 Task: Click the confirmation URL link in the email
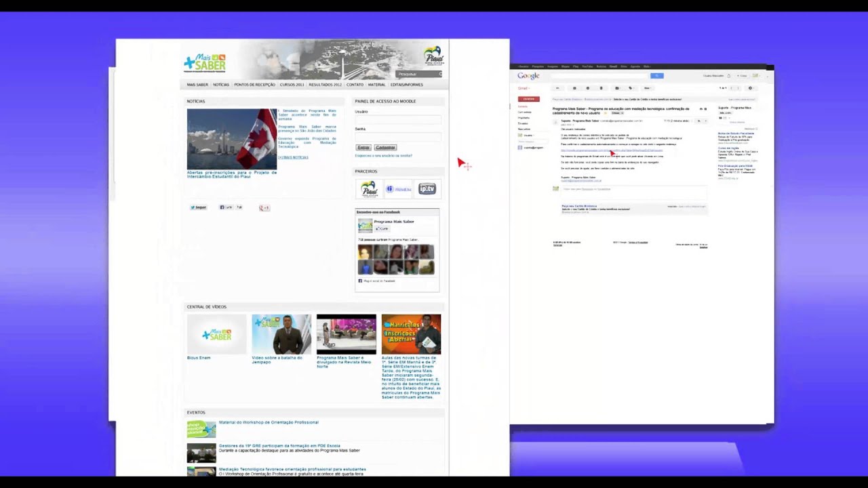612,150
